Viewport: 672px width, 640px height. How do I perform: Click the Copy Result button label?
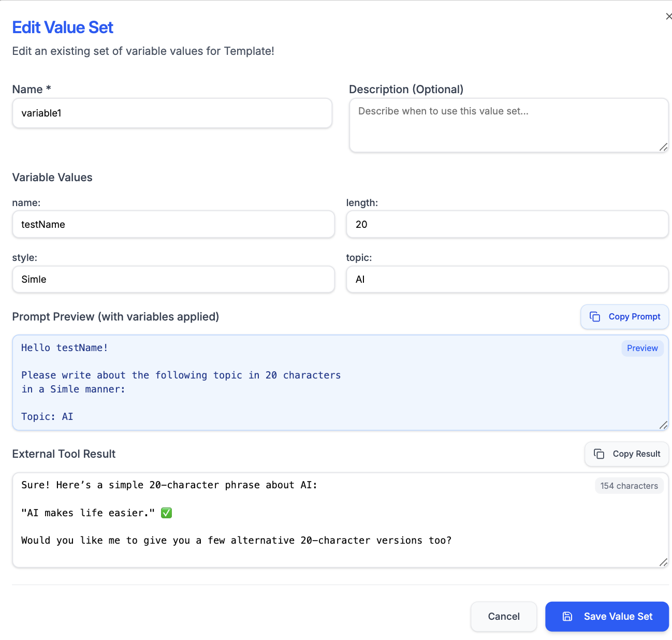tap(636, 454)
